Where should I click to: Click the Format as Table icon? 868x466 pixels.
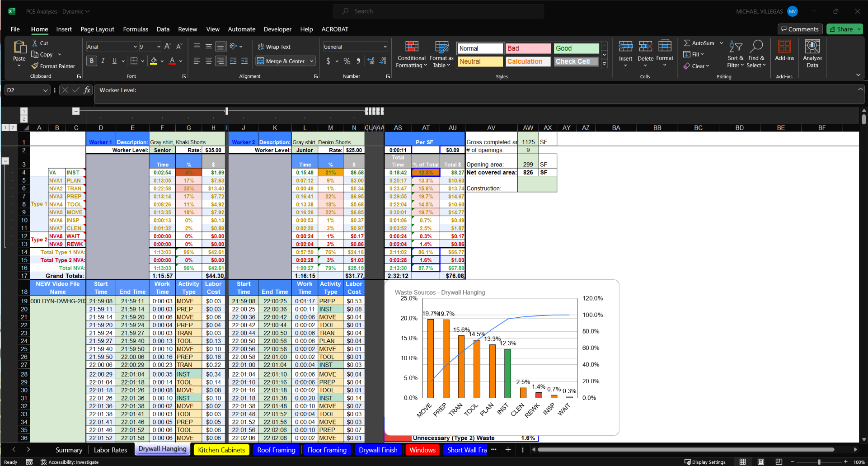(x=441, y=54)
